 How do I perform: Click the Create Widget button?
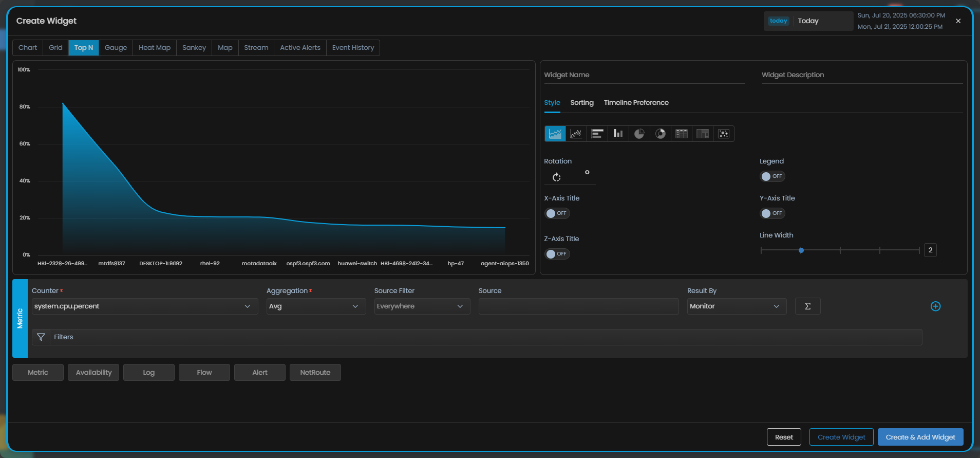841,437
